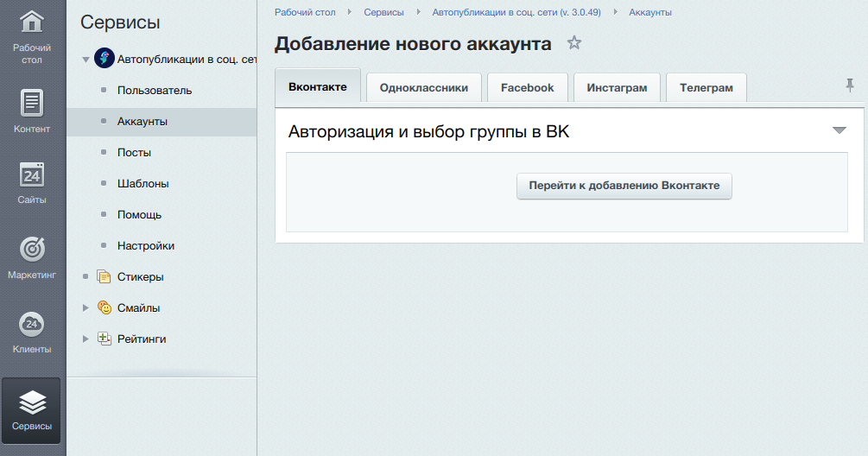Expand the Смайлы tree node

pyautogui.click(x=86, y=307)
